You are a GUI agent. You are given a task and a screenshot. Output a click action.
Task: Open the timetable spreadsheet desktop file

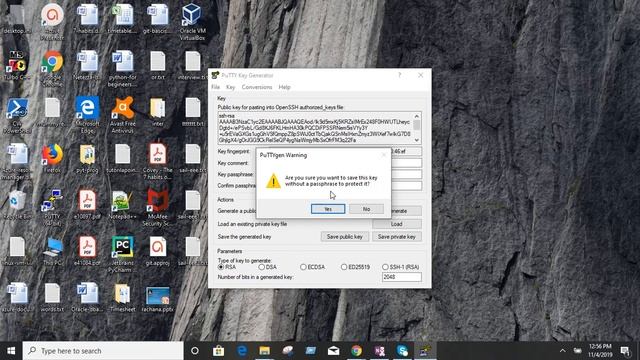[122, 19]
